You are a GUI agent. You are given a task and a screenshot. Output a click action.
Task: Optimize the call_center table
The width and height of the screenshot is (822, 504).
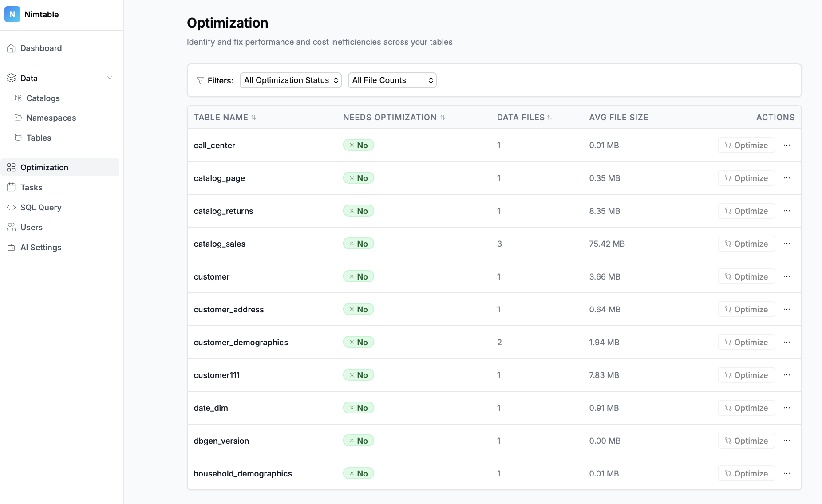746,145
